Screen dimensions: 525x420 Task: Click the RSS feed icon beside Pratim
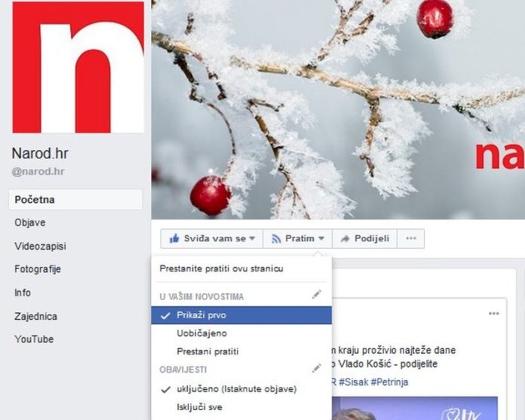tap(276, 238)
